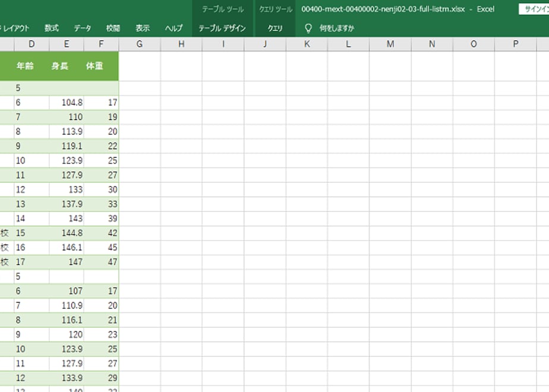The height and width of the screenshot is (392, 549).
Task: Click the 何をしますか search box
Action: [x=336, y=29]
